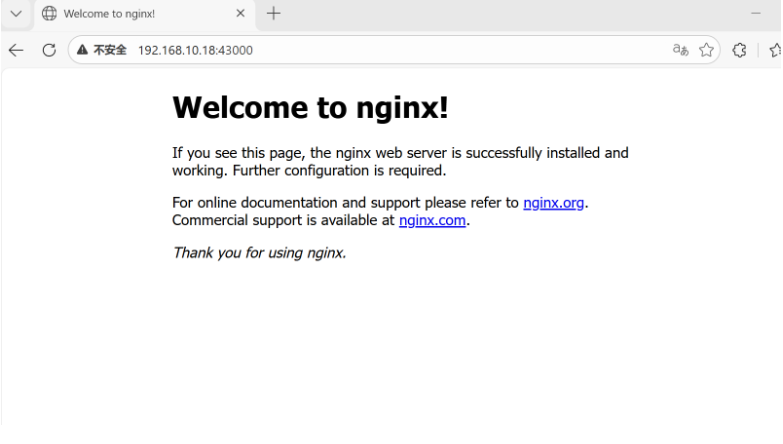
Task: Minimize the browser window
Action: (x=756, y=13)
